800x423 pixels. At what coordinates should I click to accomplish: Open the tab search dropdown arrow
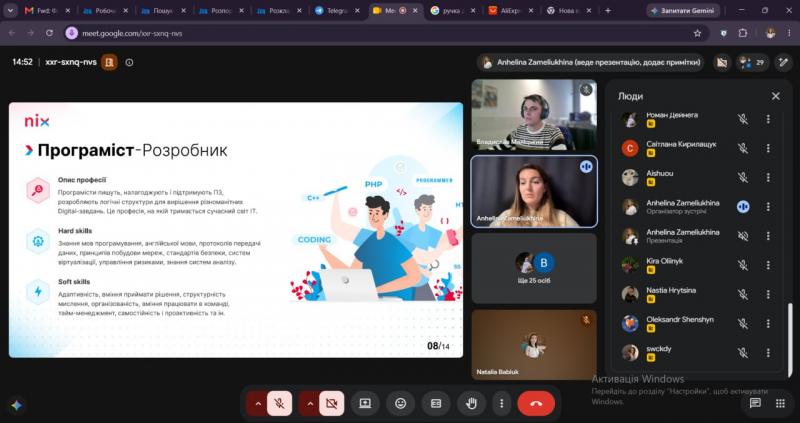pyautogui.click(x=10, y=10)
